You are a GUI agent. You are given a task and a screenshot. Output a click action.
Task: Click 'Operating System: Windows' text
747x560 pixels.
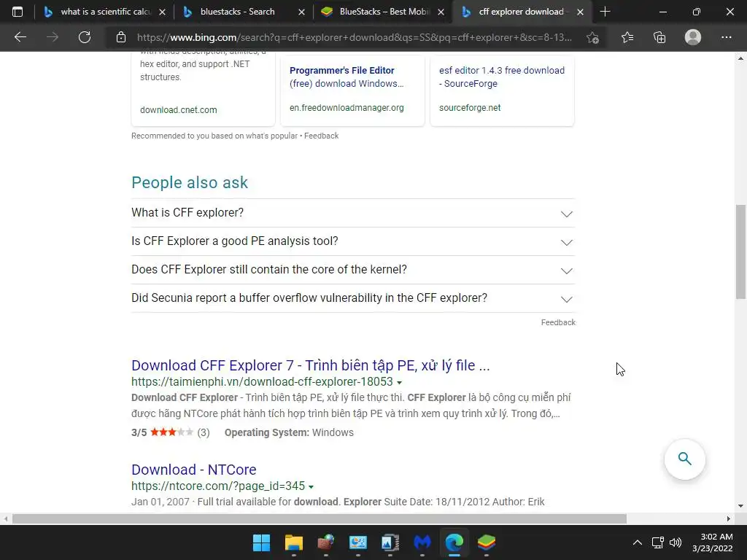pyautogui.click(x=289, y=432)
